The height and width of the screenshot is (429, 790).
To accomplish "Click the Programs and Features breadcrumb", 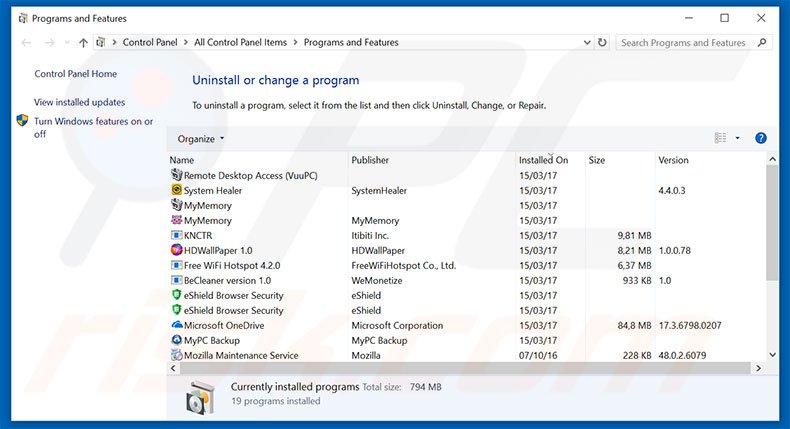I will tap(351, 42).
